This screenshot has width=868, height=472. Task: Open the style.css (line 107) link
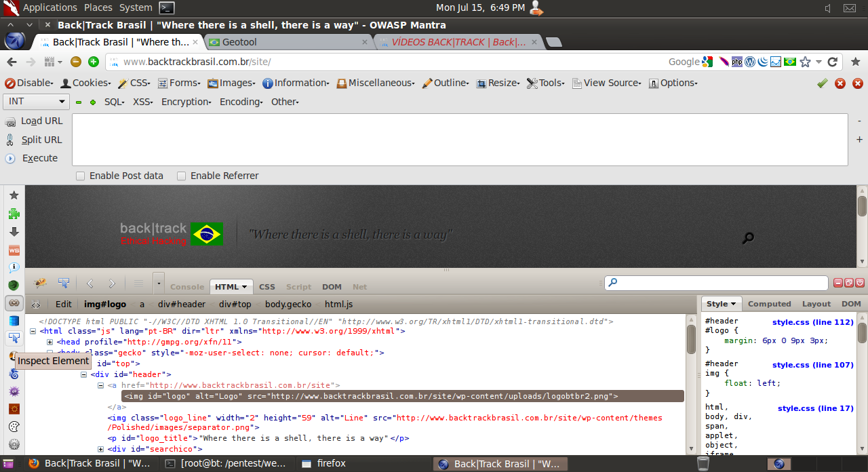[812, 365]
